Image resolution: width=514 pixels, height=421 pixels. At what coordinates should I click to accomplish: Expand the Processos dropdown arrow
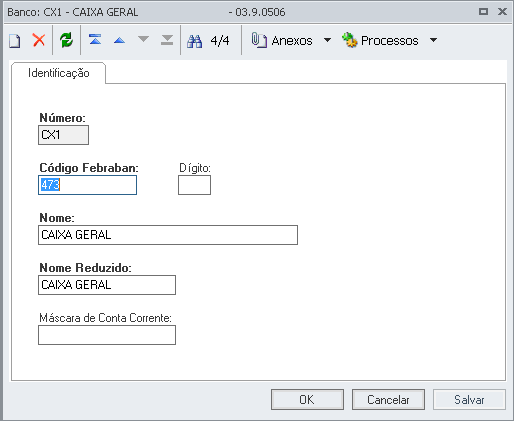click(433, 40)
